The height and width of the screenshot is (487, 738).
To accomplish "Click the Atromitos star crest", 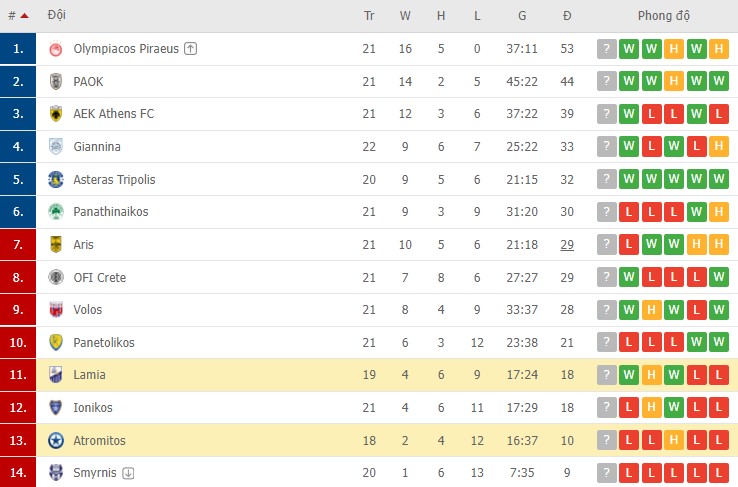I will tap(56, 440).
